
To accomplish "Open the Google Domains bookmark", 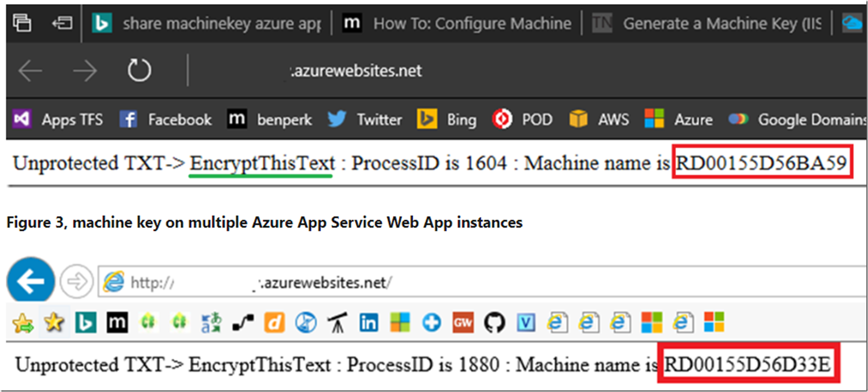I will [797, 119].
